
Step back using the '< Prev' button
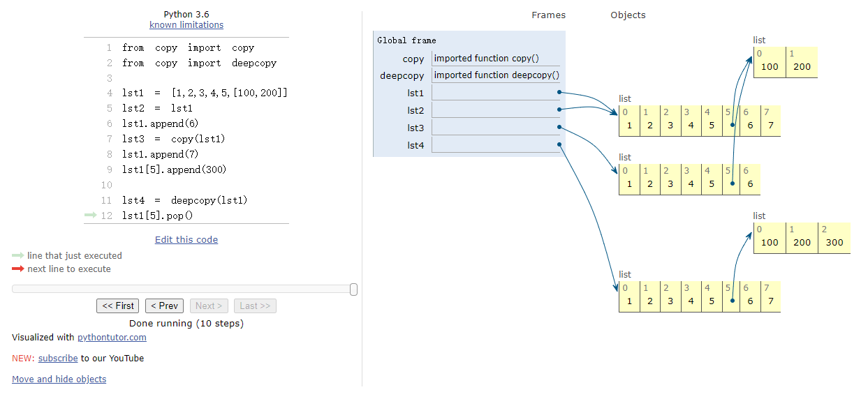pos(164,306)
